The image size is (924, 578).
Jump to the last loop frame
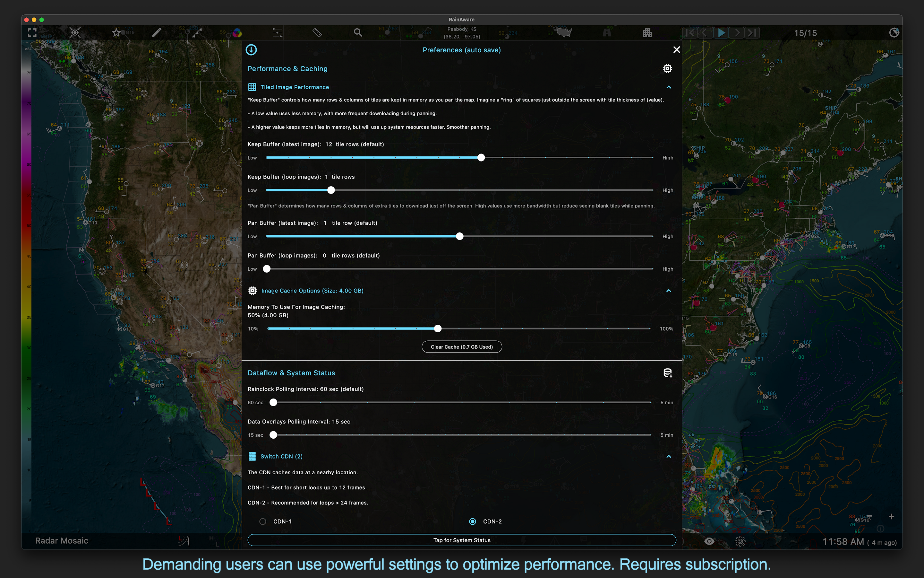point(752,33)
